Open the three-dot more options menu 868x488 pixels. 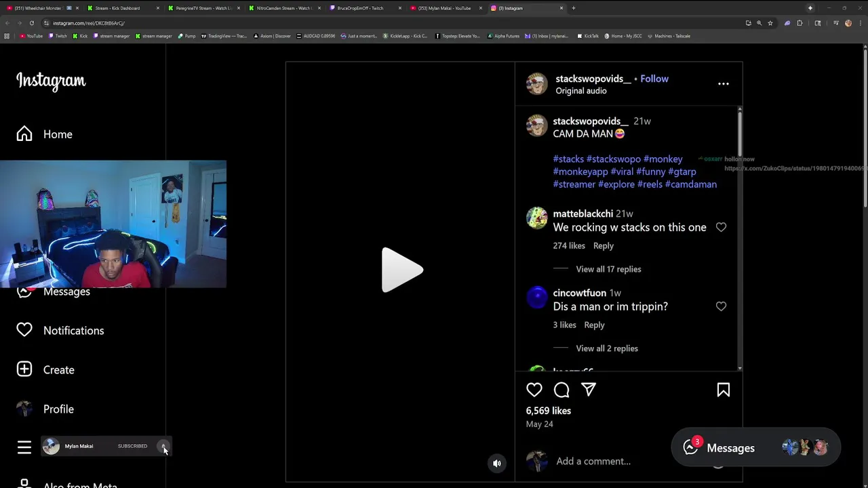point(724,84)
